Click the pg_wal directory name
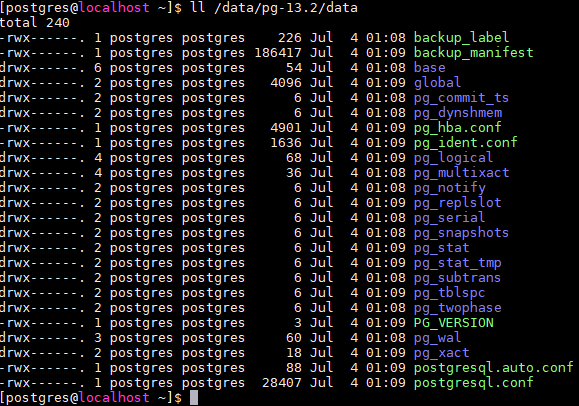 pos(437,338)
